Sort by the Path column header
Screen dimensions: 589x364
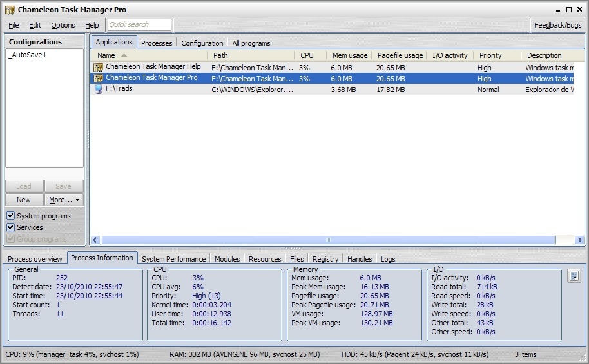click(251, 55)
